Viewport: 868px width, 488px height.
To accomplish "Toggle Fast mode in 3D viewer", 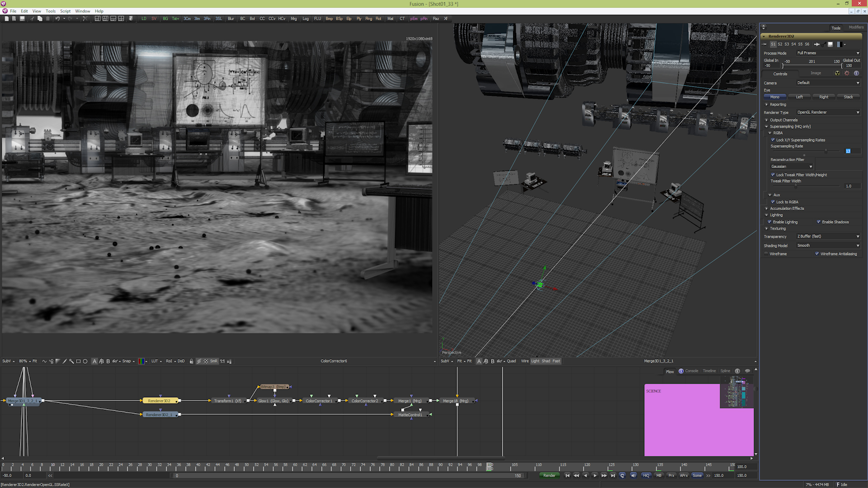I will (556, 361).
